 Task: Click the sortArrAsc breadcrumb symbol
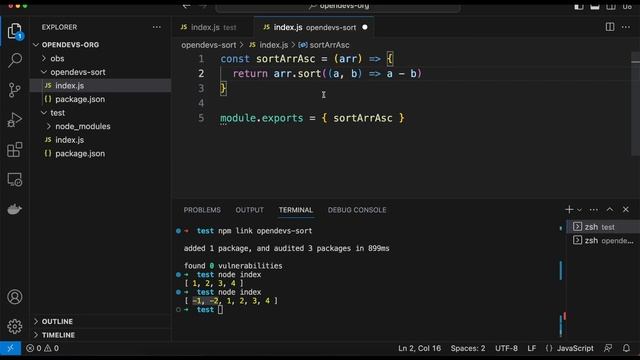coord(324,45)
